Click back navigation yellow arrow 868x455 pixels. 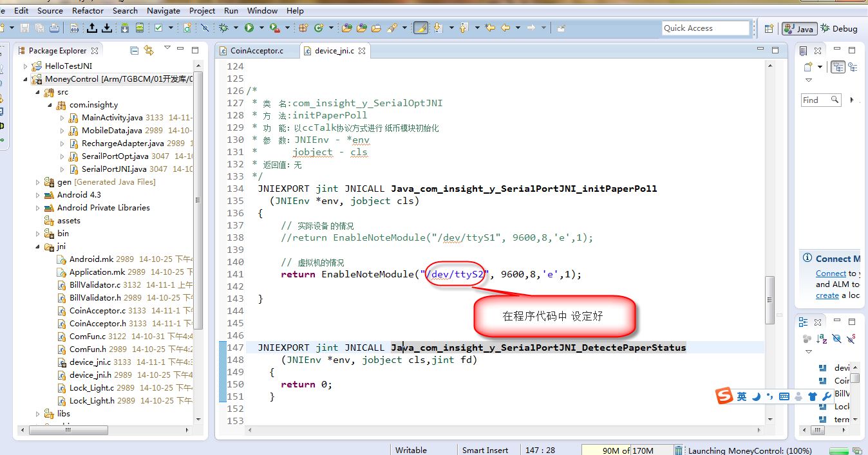click(x=505, y=28)
